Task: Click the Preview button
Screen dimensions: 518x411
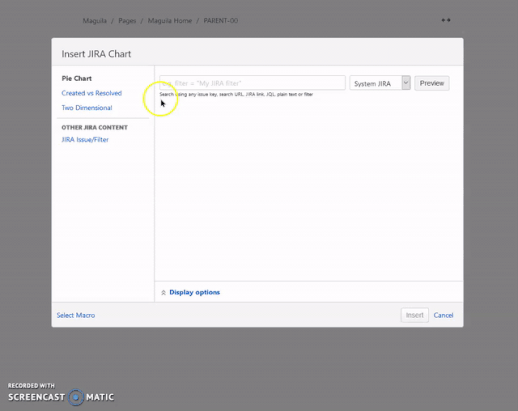Action: (432, 83)
